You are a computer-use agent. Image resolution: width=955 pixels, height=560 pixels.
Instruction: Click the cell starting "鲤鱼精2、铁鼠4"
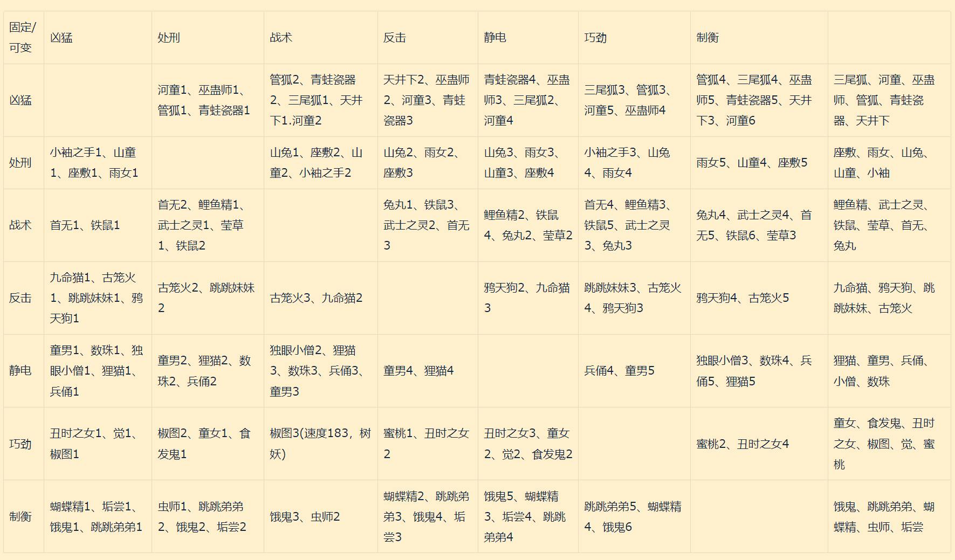[x=528, y=225]
